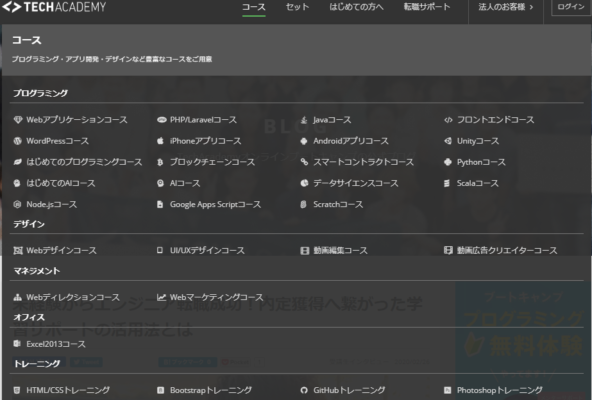
Task: Choose the Scalaコース link
Action: click(478, 183)
